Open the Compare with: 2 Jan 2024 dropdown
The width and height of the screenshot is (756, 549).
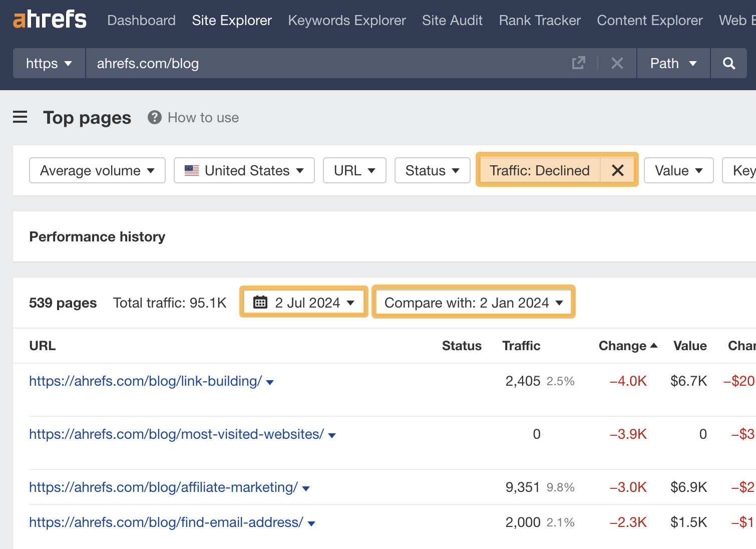tap(473, 302)
